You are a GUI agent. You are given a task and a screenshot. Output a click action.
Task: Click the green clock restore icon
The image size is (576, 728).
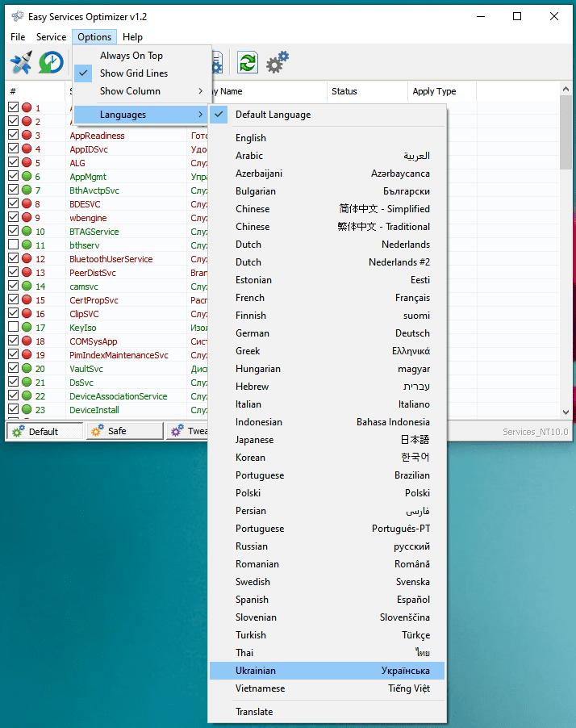(x=51, y=63)
